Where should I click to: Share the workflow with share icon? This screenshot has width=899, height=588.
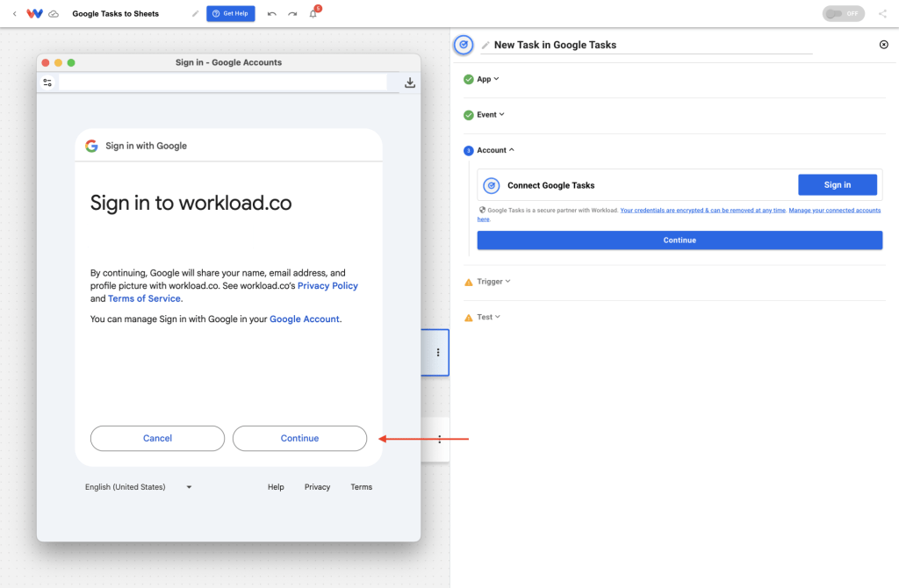(x=882, y=14)
